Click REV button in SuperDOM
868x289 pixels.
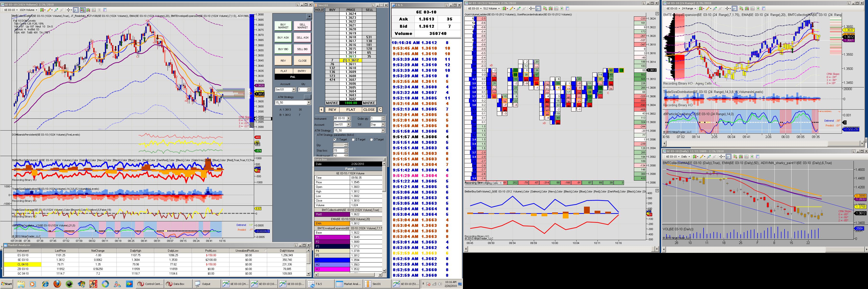(x=332, y=110)
